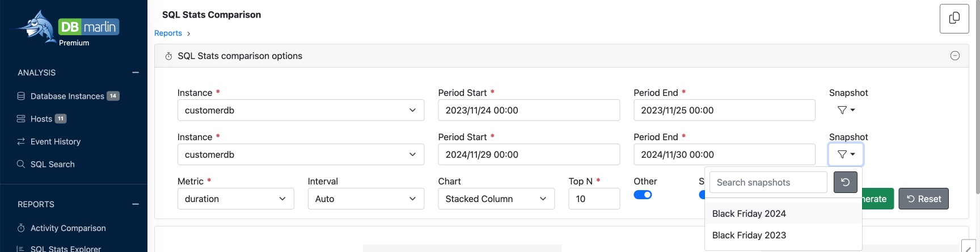Collapse SQL Stats comparison options panel
980x252 pixels.
954,56
